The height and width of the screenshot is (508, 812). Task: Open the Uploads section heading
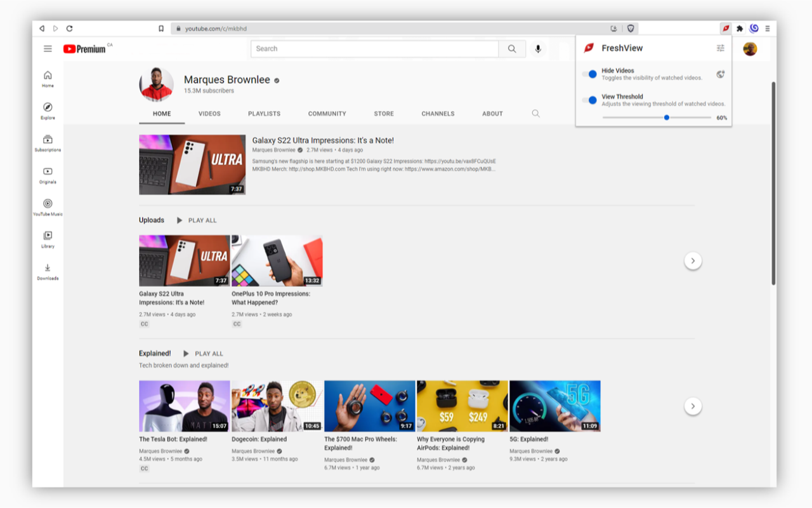(152, 220)
